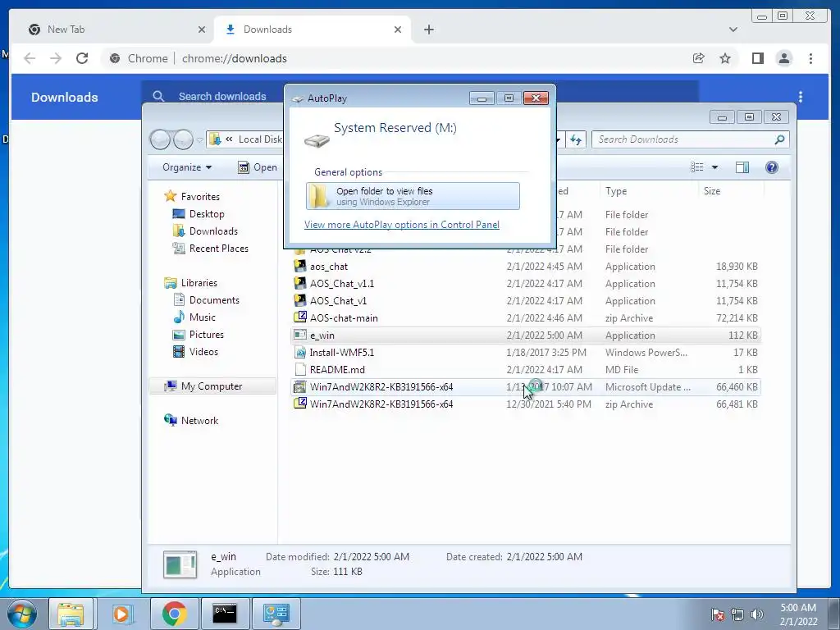The image size is (840, 630).
Task: Click the Action Center flag tray icon
Action: (x=717, y=614)
